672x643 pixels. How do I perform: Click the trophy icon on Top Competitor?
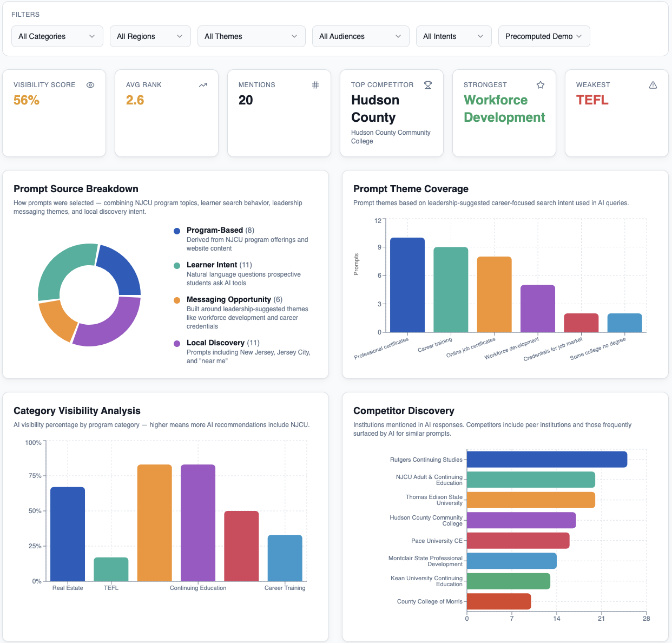[428, 85]
